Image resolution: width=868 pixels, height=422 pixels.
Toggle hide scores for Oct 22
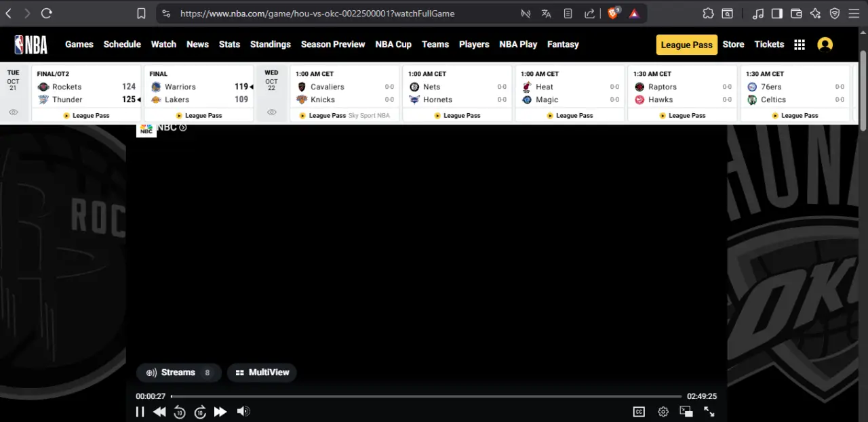point(271,112)
